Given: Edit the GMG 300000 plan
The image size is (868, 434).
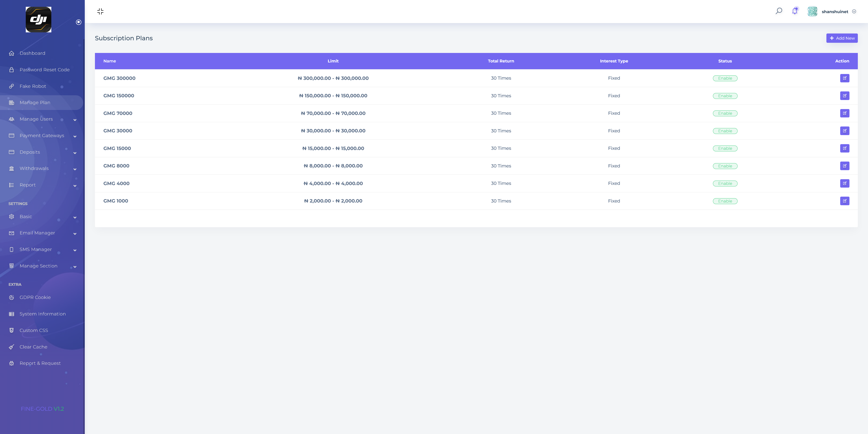Looking at the screenshot, I should point(844,78).
